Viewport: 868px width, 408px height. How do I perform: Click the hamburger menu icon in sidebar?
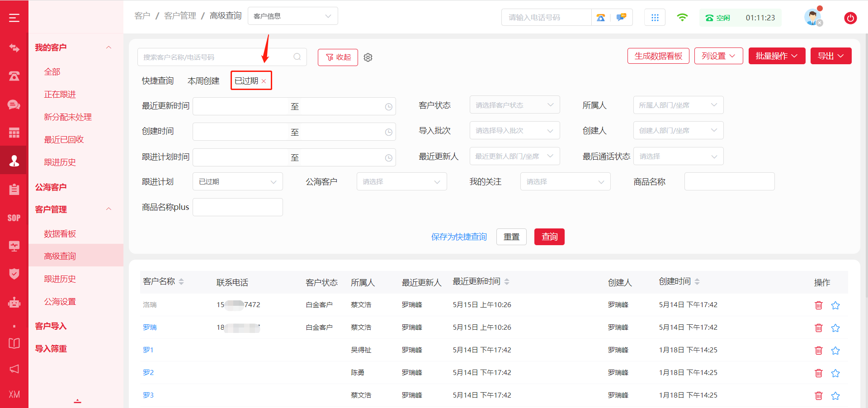[14, 18]
